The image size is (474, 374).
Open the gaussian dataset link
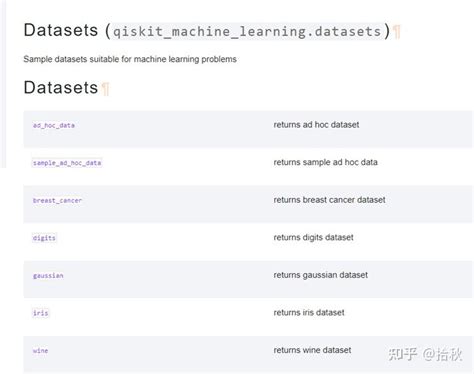(48, 275)
